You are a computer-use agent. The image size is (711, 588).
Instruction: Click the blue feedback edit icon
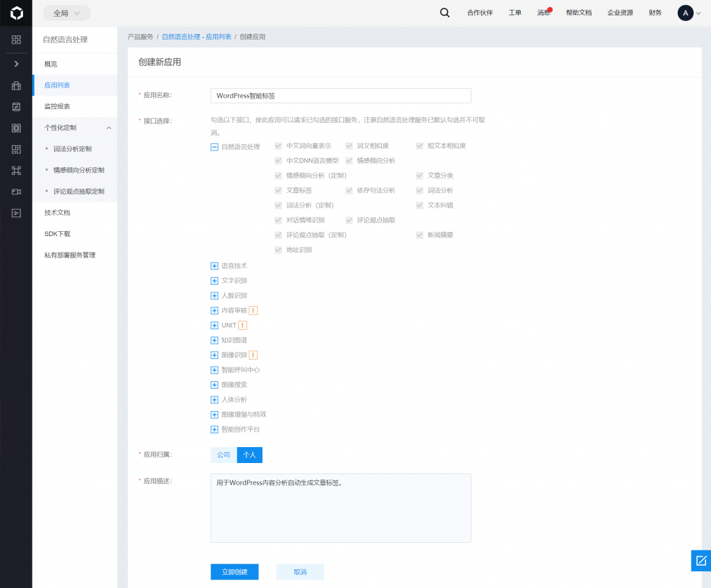click(x=701, y=560)
